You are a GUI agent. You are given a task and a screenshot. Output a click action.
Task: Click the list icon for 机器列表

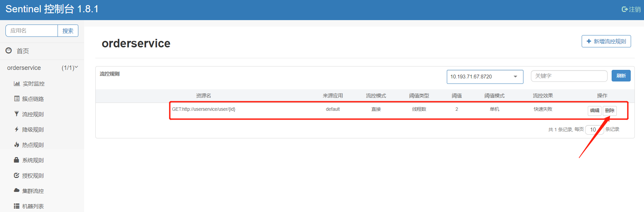point(16,206)
